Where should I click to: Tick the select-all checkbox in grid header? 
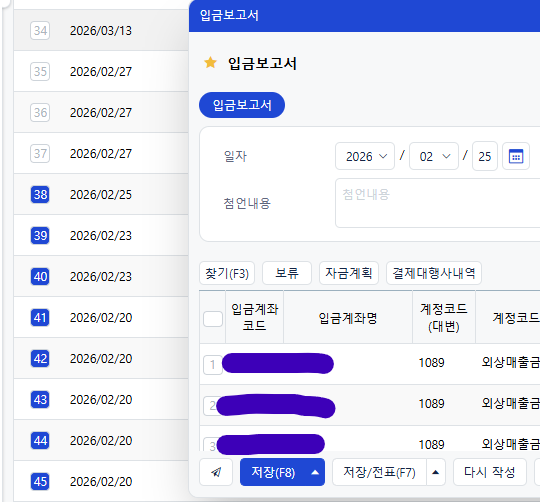pyautogui.click(x=212, y=318)
